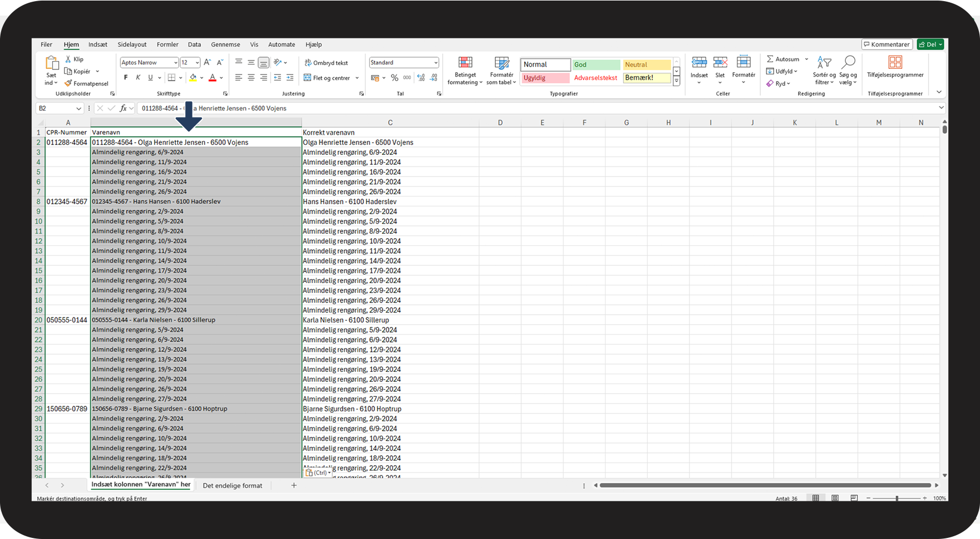This screenshot has width=980, height=539.
Task: Open Sortér og filtrer tool
Action: tap(824, 70)
